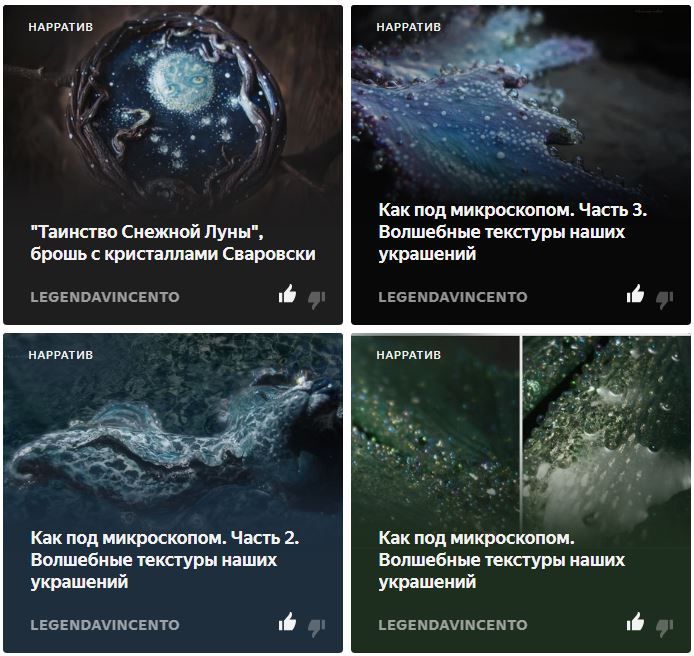
Task: Visit LEGENDAVINCENTO channel from the Часть 3 card
Action: [x=453, y=297]
